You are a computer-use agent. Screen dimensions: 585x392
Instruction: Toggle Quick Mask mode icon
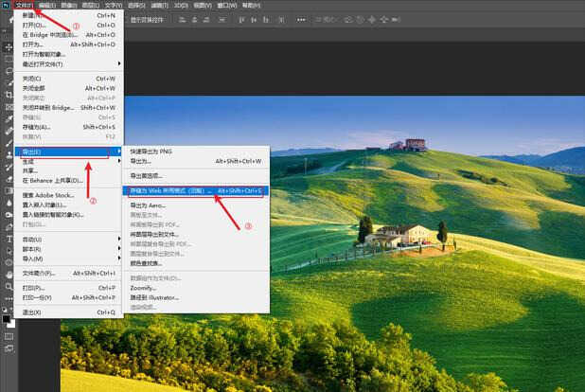click(x=9, y=336)
